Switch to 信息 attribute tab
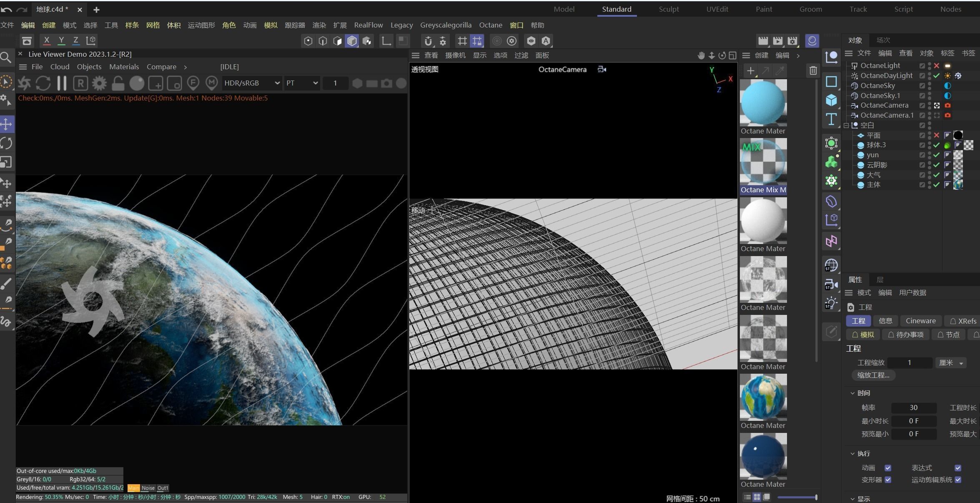The width and height of the screenshot is (980, 503). [885, 321]
